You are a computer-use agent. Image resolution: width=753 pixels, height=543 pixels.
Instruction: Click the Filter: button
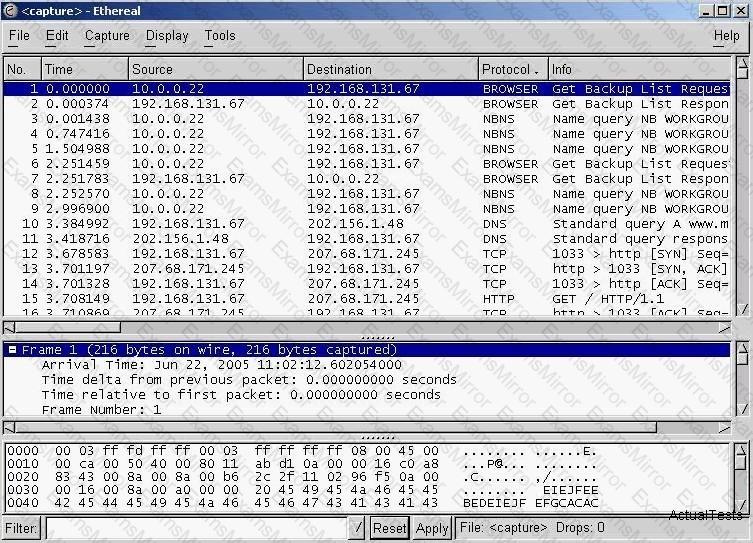(x=22, y=528)
